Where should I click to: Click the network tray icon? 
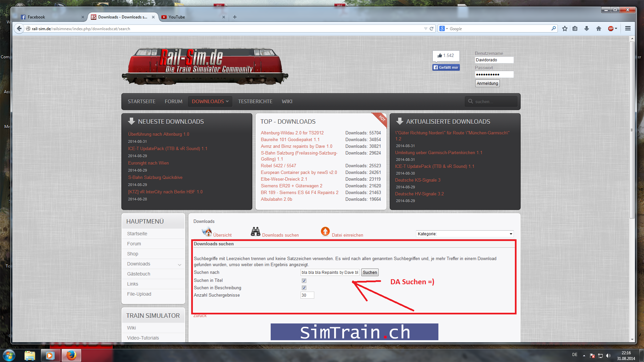[600, 356]
